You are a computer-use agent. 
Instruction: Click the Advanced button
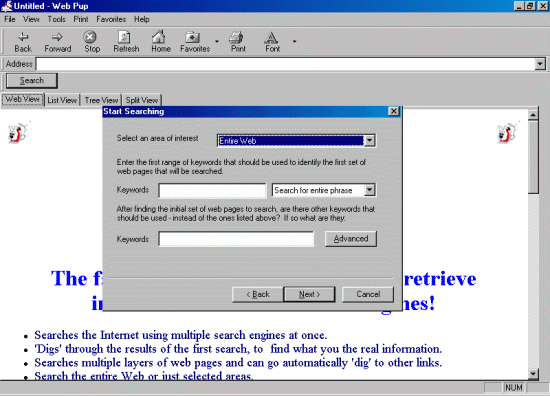(351, 239)
